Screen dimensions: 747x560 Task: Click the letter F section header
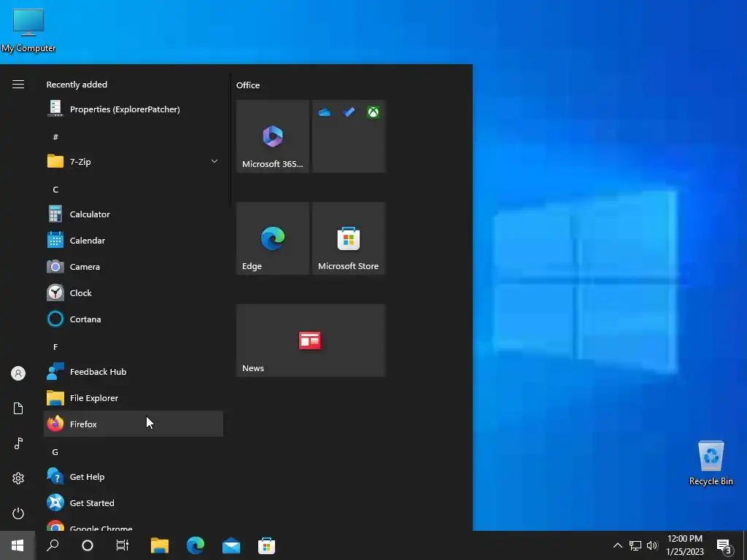tap(55, 347)
